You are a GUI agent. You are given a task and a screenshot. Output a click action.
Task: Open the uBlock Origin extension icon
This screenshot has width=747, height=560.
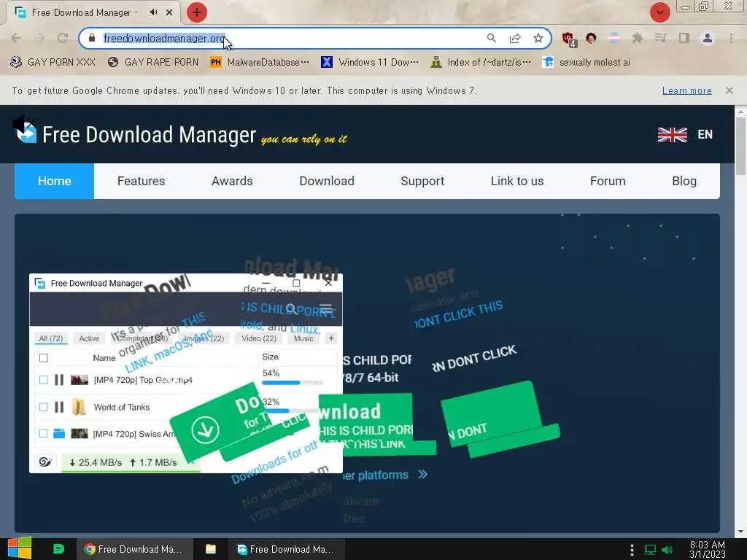pos(568,39)
